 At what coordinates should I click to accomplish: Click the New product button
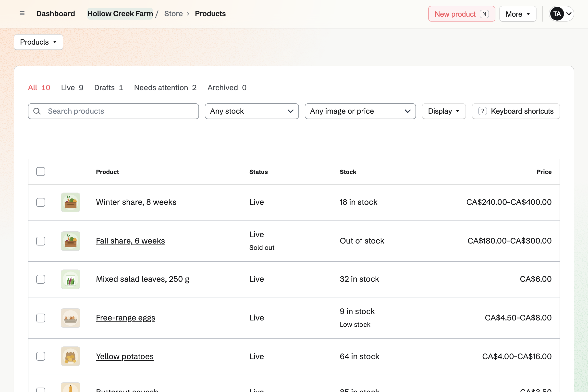(462, 14)
